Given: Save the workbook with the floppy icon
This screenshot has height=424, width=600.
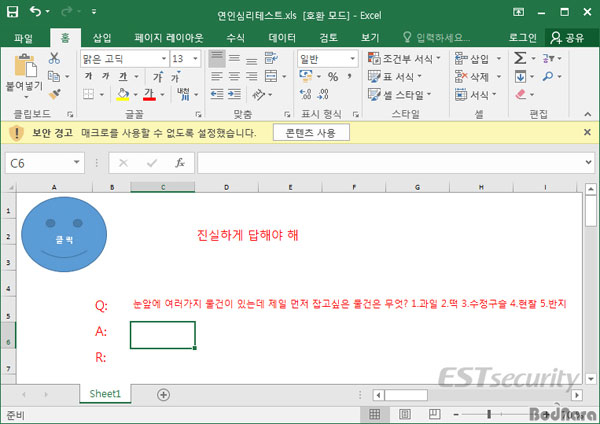Looking at the screenshot, I should click(12, 12).
